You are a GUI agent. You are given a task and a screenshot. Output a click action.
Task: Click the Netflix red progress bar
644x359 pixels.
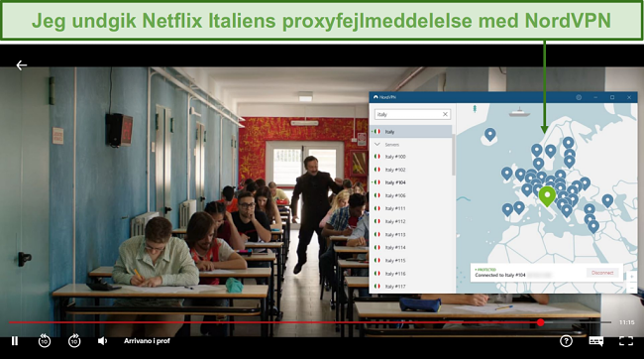[310, 323]
